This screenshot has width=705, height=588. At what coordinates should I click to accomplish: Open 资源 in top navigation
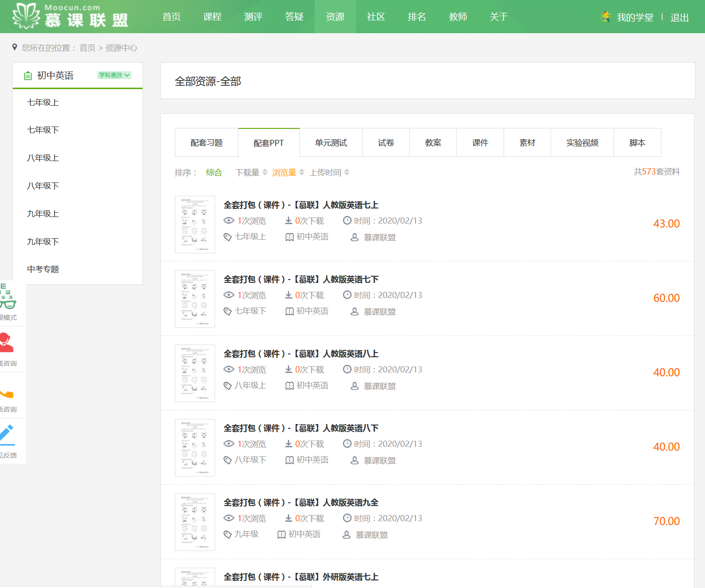click(x=335, y=17)
